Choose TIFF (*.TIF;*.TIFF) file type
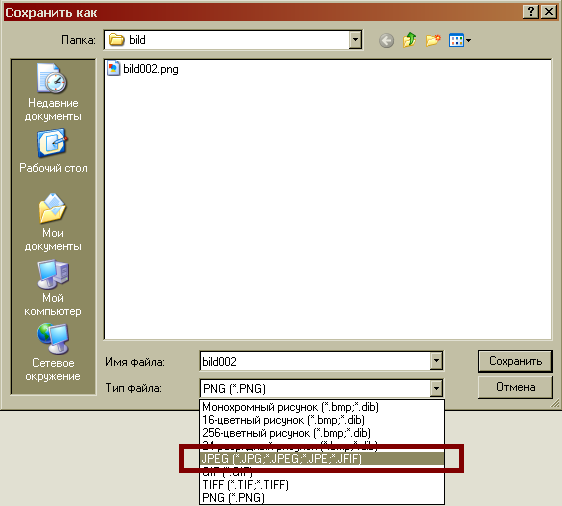 322,484
